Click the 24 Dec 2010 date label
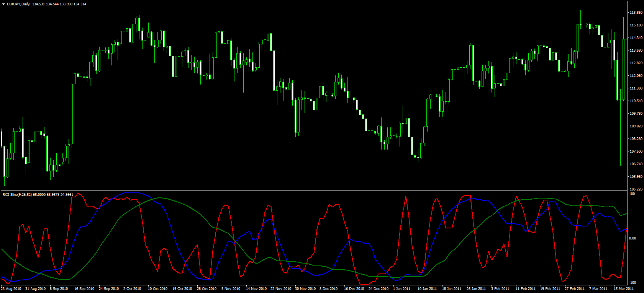This screenshot has width=644, height=293. tap(379, 289)
